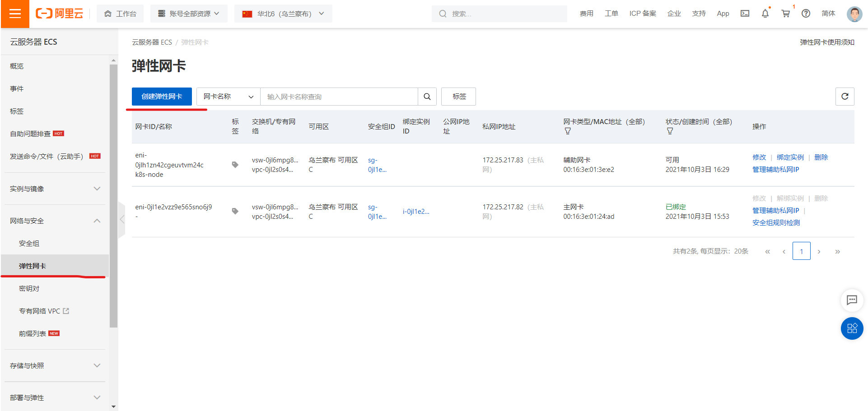Screen dimensions: 868x411
Task: Expand 部署与弹性 sidebar section
Action: point(55,397)
